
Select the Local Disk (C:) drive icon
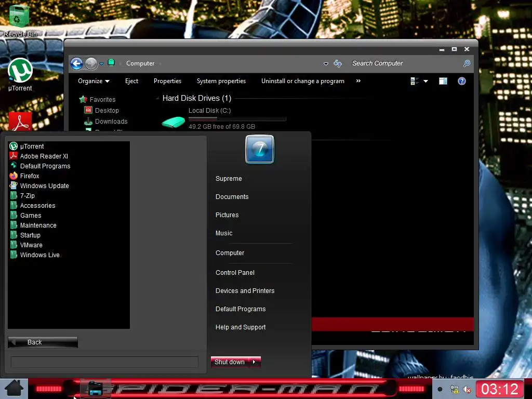coord(173,122)
